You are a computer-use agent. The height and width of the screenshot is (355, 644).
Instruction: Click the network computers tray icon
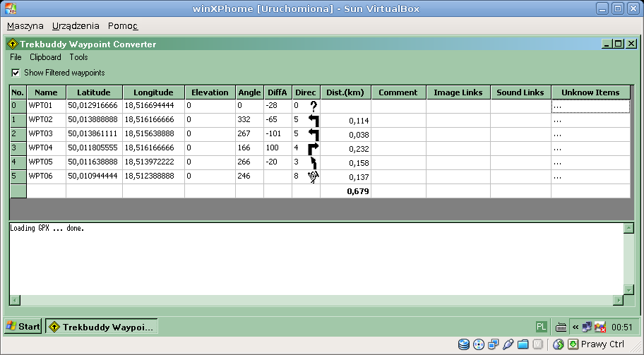click(x=587, y=327)
